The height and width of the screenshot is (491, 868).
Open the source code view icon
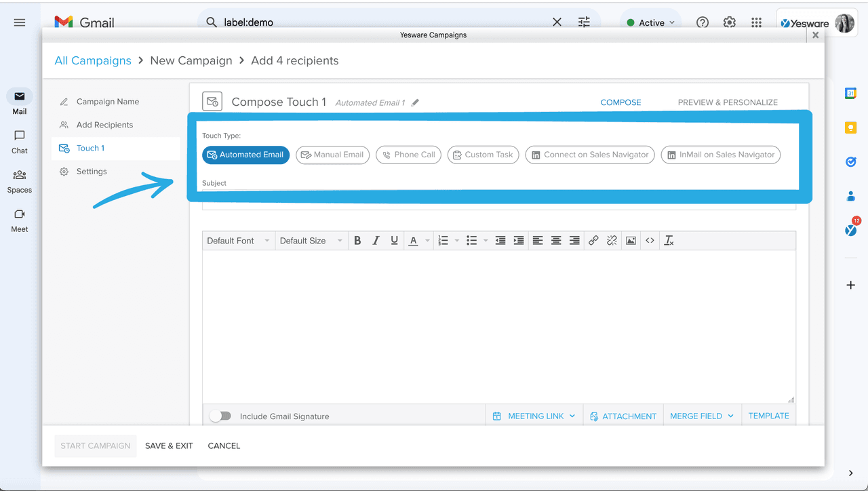coord(650,241)
